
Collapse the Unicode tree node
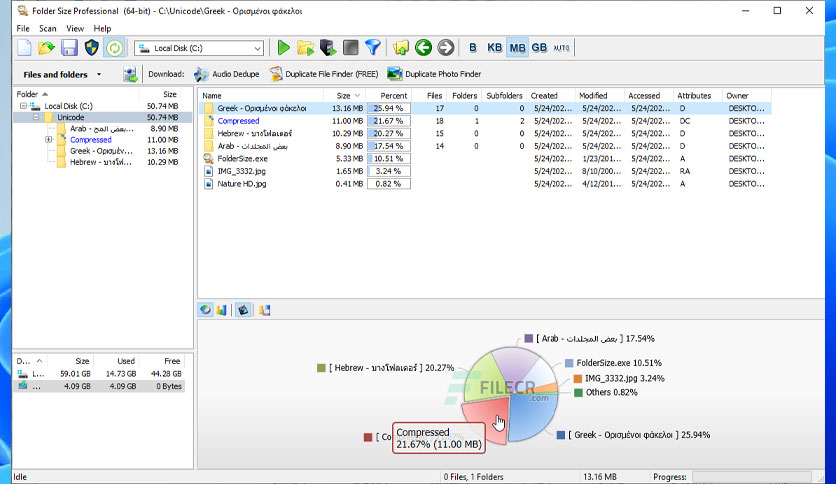pos(36,117)
